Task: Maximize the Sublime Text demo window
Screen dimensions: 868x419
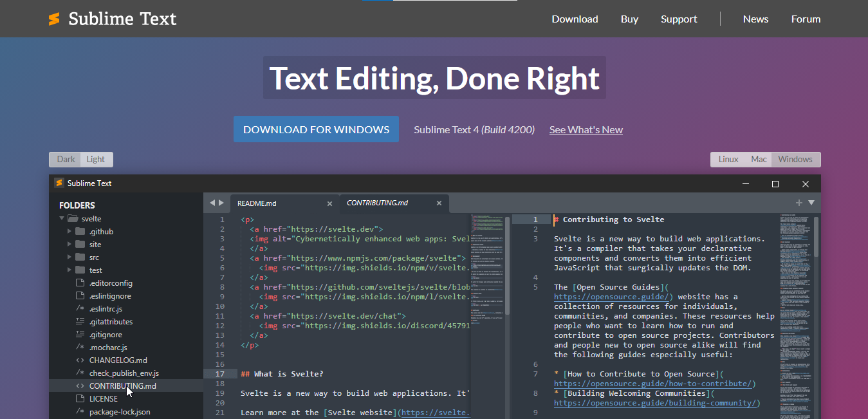Action: [x=775, y=183]
